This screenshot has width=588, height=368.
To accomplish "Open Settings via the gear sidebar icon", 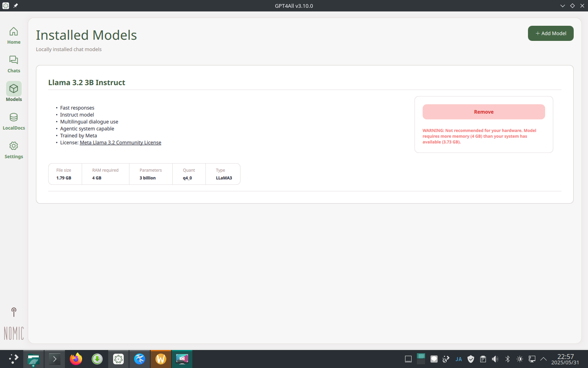I will pyautogui.click(x=13, y=150).
